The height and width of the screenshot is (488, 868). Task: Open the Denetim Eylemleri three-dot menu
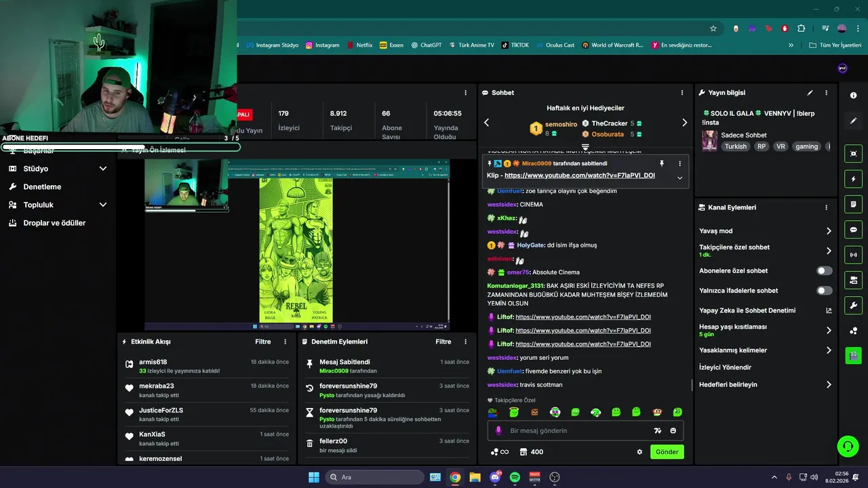[465, 342]
